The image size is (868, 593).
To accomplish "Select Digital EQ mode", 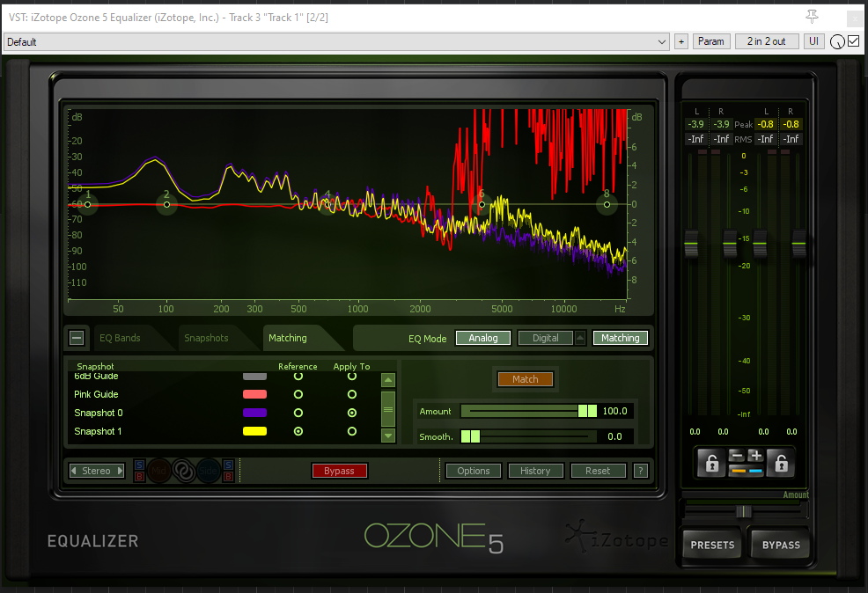I will (545, 338).
